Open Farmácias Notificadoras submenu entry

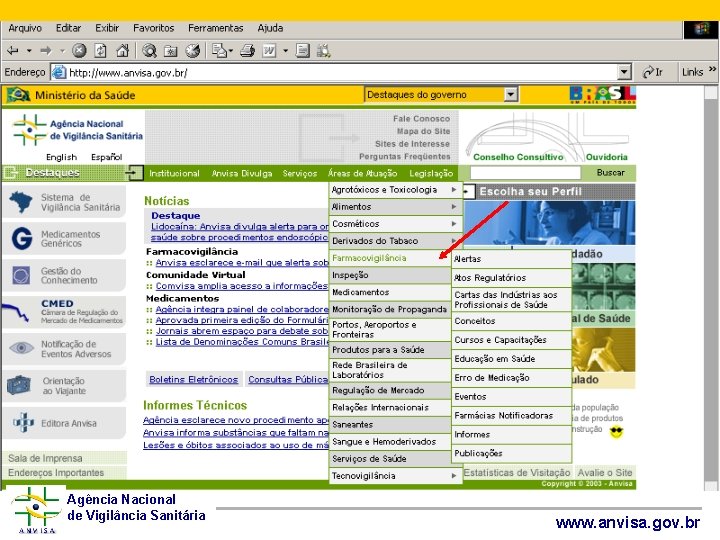coord(512,416)
